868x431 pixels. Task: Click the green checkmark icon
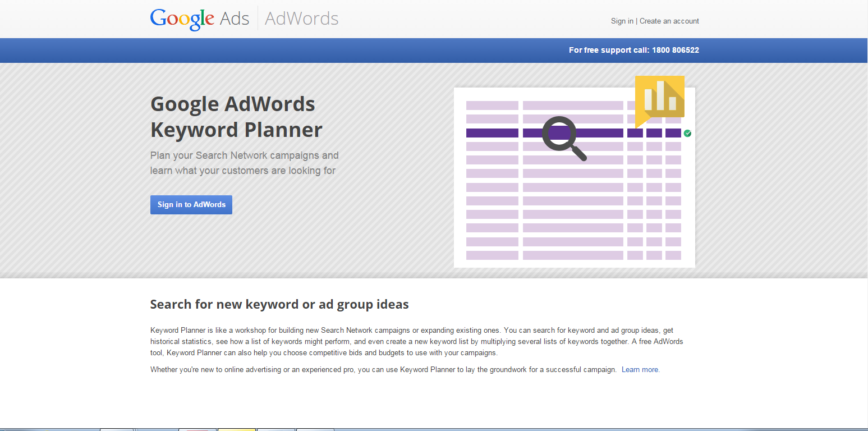(x=687, y=133)
